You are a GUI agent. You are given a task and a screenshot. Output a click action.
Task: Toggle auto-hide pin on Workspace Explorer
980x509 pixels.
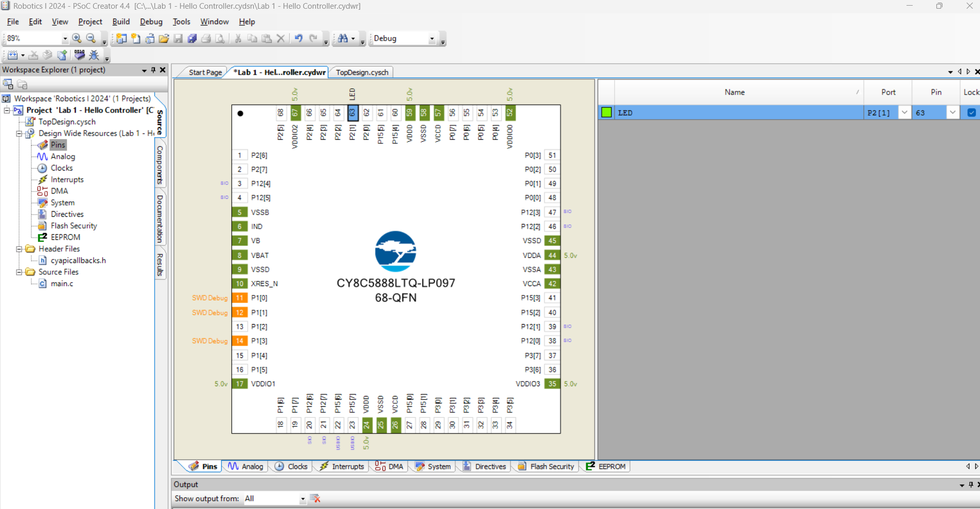153,70
